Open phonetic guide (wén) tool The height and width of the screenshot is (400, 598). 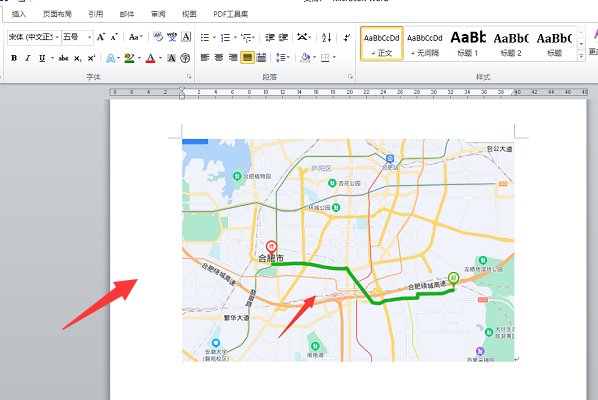pos(172,37)
